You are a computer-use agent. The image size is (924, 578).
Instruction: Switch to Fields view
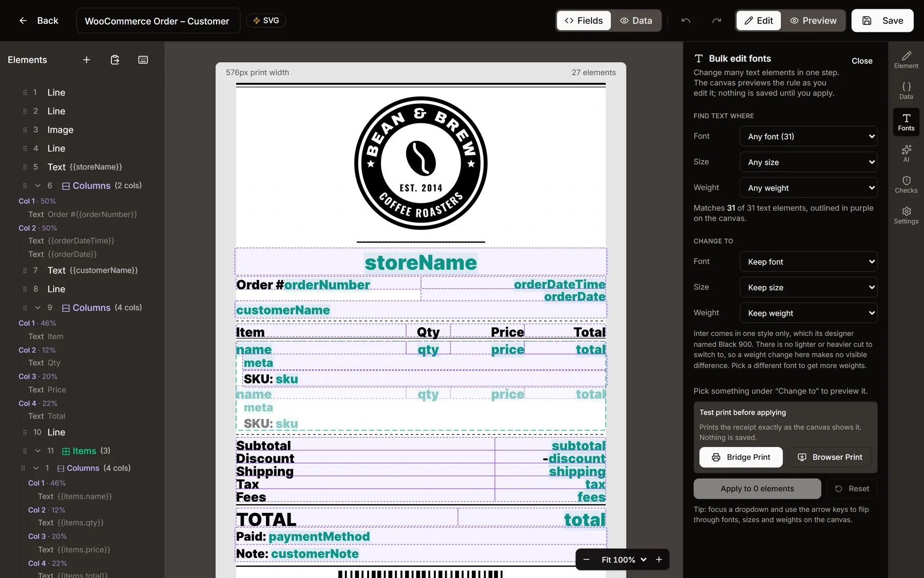pos(584,21)
